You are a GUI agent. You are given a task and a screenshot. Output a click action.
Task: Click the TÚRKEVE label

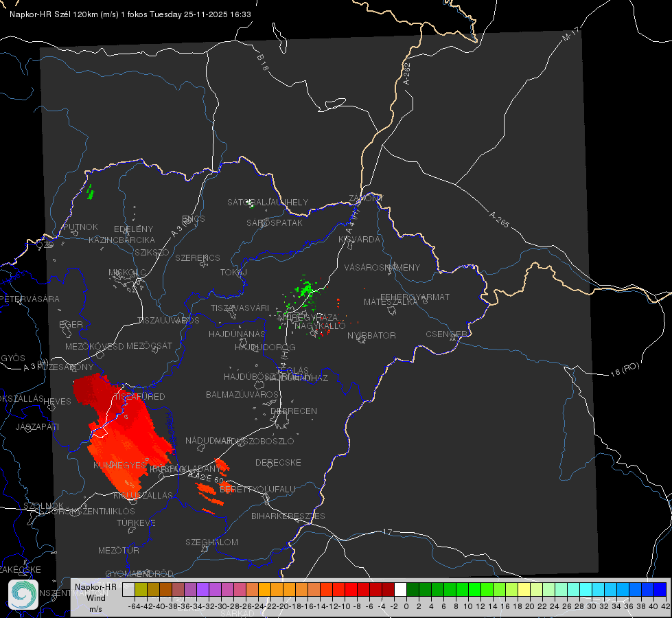(x=136, y=523)
